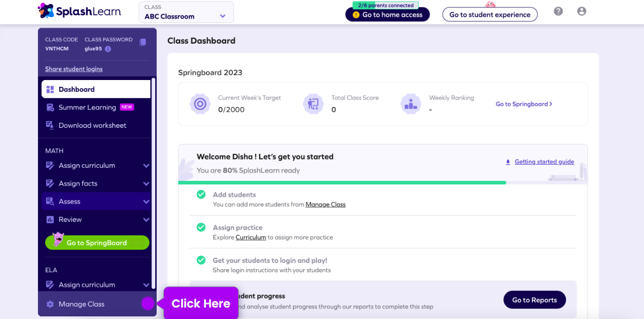Click the Weekly Ranking podium icon

[410, 104]
